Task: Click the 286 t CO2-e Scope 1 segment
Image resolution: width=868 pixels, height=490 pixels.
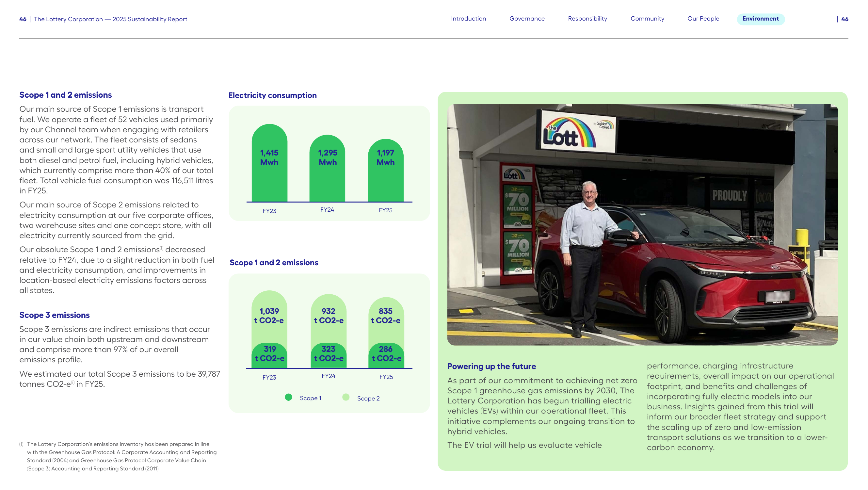Action: coord(386,355)
